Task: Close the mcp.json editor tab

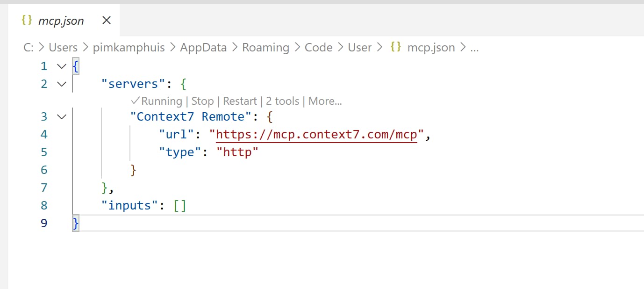Action: point(107,20)
